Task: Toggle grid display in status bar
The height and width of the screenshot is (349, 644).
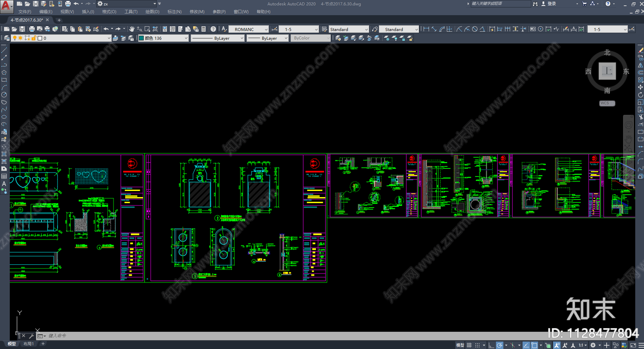Action: tap(469, 345)
